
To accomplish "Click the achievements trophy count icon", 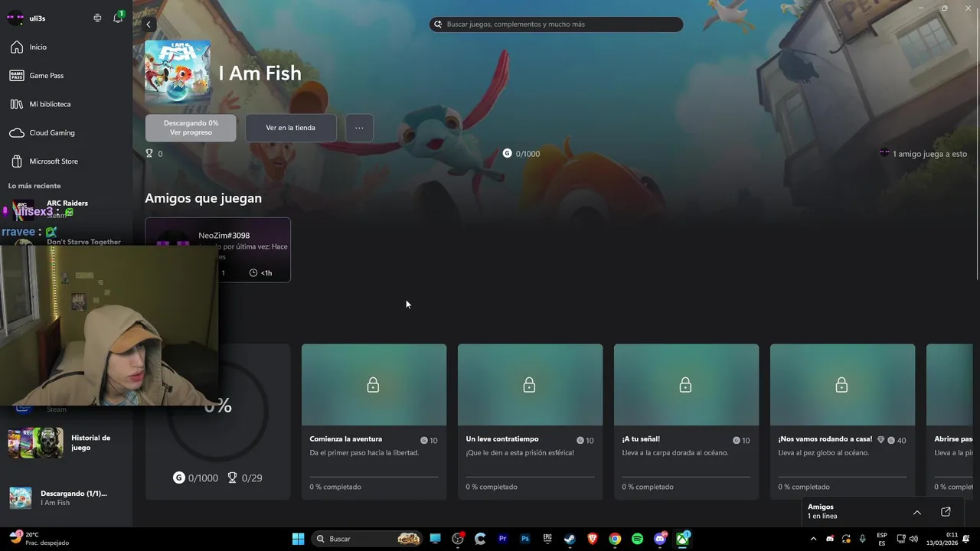I will (x=149, y=154).
